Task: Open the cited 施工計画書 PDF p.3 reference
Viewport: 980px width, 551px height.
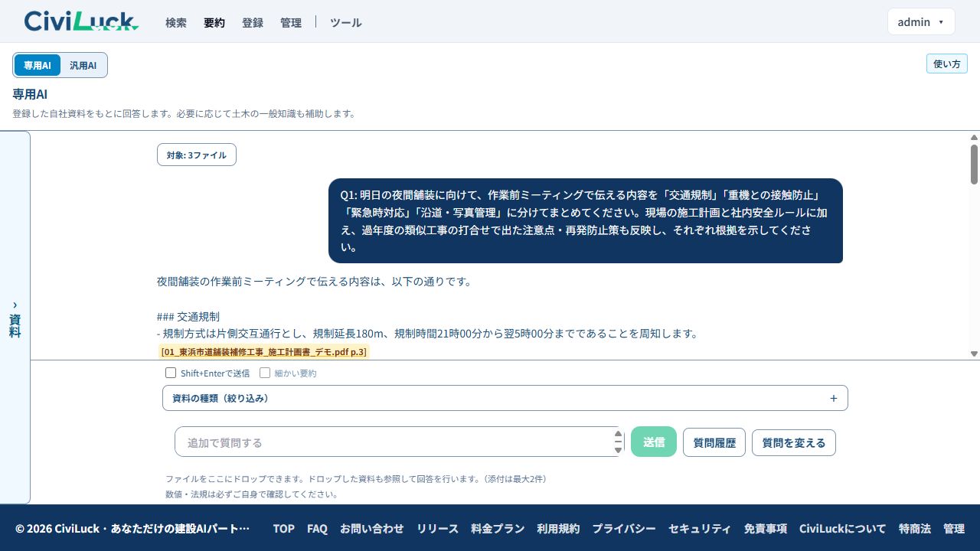Action: click(x=264, y=352)
